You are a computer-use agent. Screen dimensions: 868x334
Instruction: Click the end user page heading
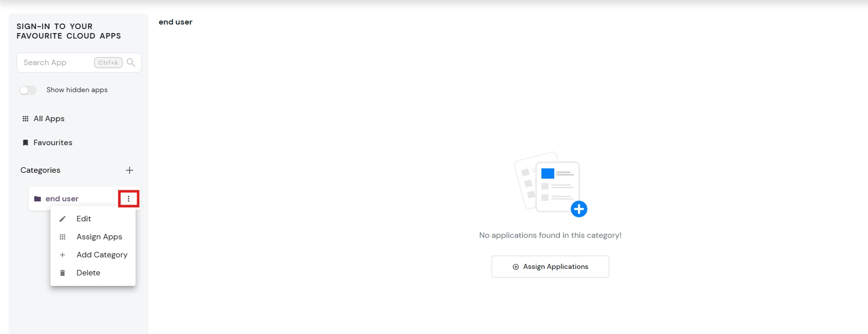(x=175, y=22)
